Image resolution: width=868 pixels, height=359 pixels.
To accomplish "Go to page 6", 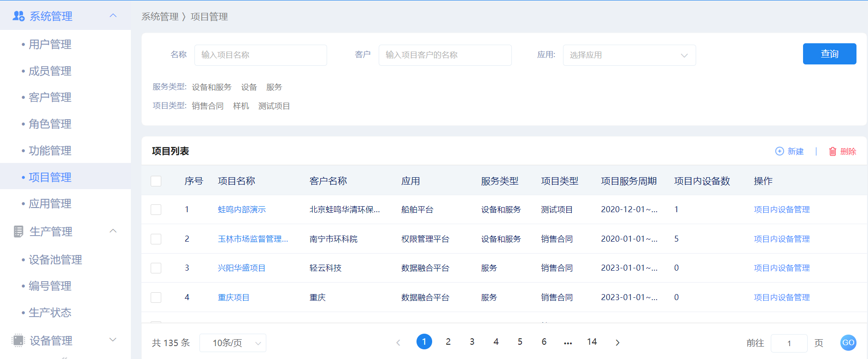I will pyautogui.click(x=544, y=342).
